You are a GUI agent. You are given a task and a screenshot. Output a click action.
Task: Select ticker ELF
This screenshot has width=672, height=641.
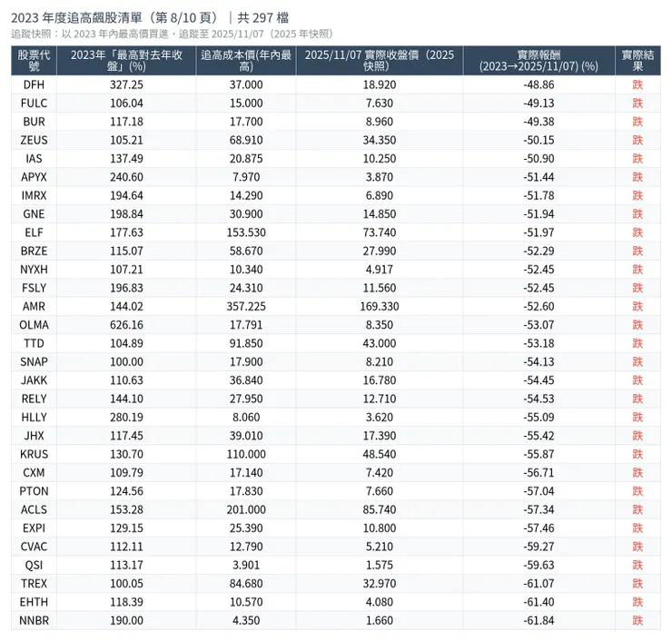tap(34, 232)
